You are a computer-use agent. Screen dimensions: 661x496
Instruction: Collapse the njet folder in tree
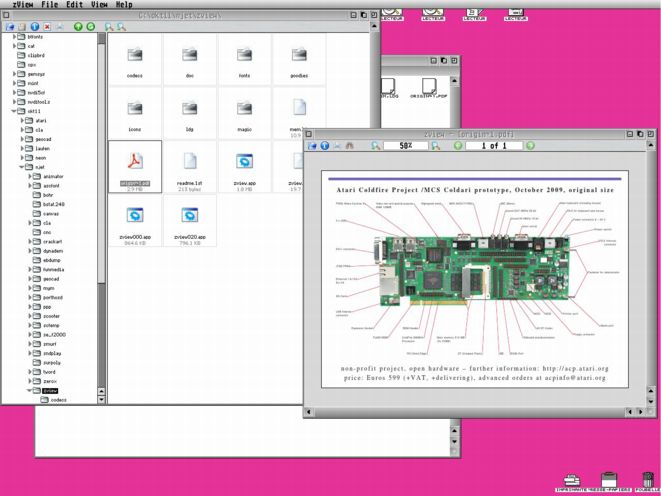[22, 167]
